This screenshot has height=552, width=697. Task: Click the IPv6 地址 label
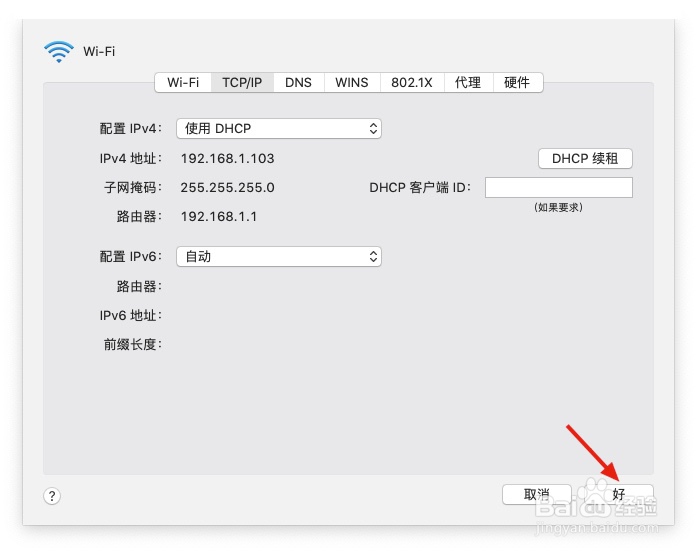pos(131,316)
